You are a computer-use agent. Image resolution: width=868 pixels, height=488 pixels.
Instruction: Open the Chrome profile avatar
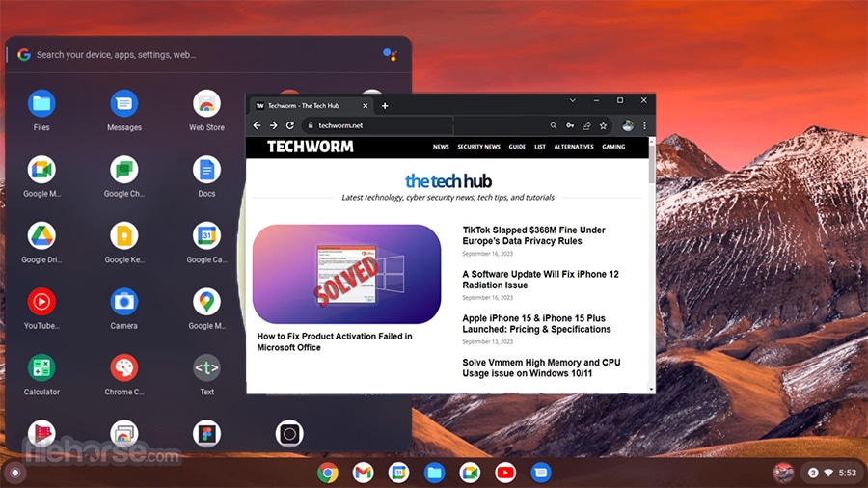pos(627,125)
